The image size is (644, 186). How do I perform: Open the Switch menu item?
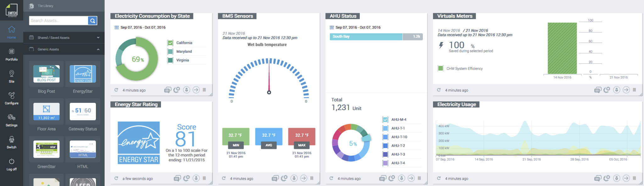click(x=11, y=142)
